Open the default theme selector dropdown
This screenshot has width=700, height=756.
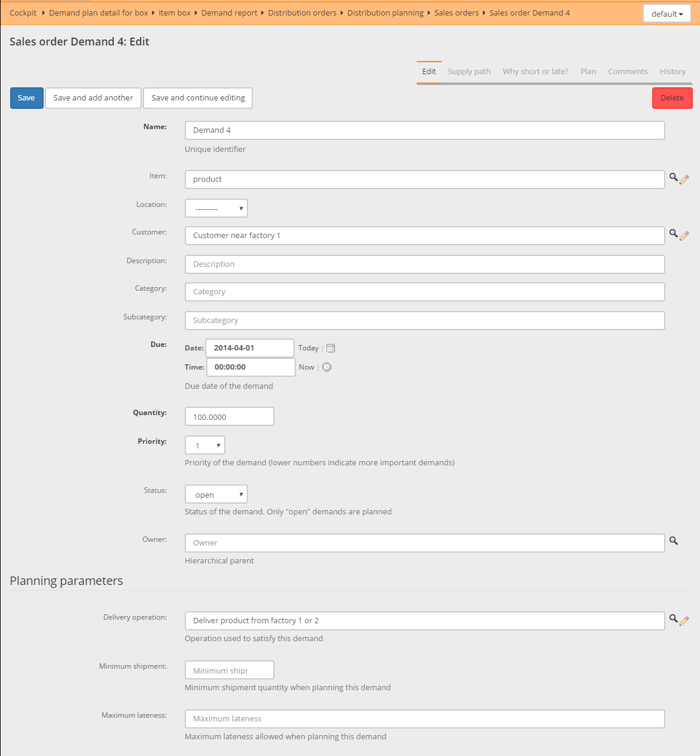point(667,13)
